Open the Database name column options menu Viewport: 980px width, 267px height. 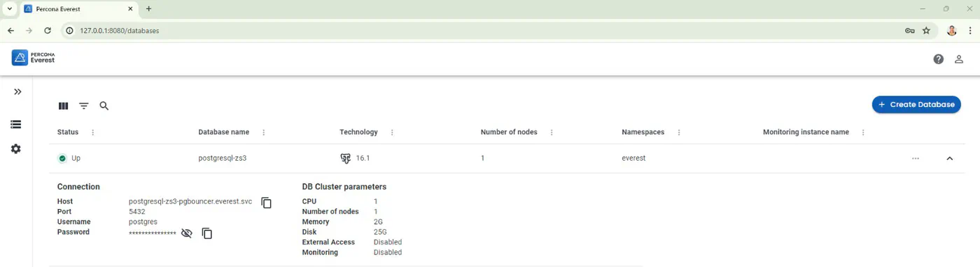click(x=264, y=132)
